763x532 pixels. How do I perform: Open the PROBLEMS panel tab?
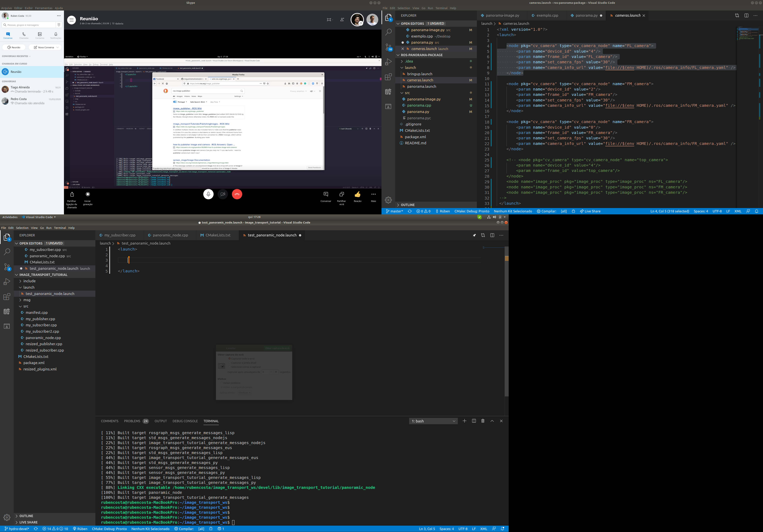pyautogui.click(x=132, y=421)
